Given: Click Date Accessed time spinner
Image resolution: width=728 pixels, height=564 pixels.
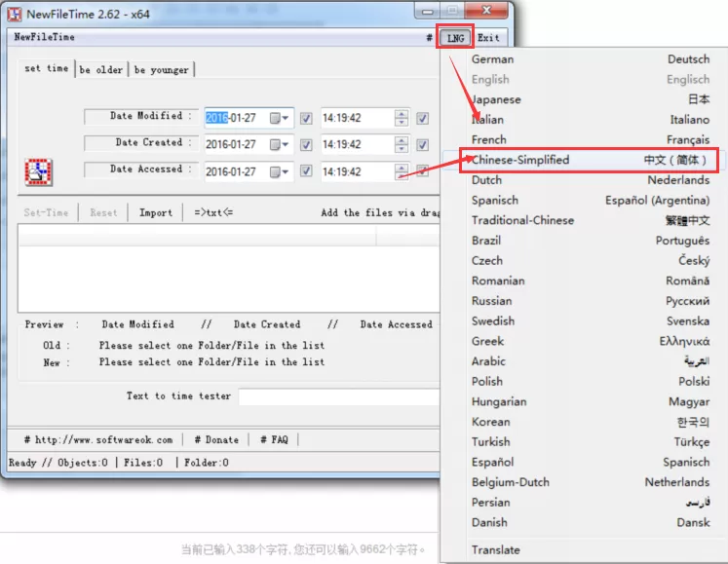Looking at the screenshot, I should click(402, 171).
